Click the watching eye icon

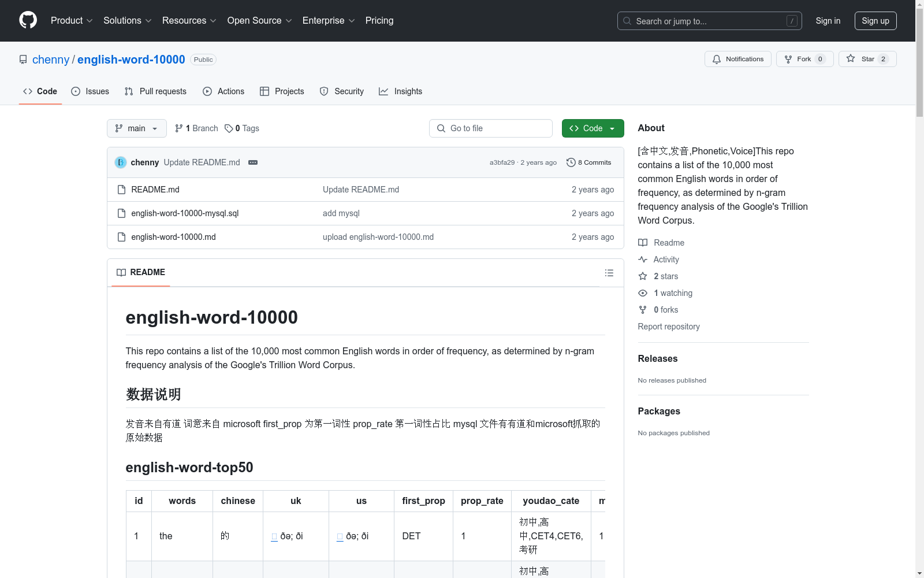(x=643, y=293)
